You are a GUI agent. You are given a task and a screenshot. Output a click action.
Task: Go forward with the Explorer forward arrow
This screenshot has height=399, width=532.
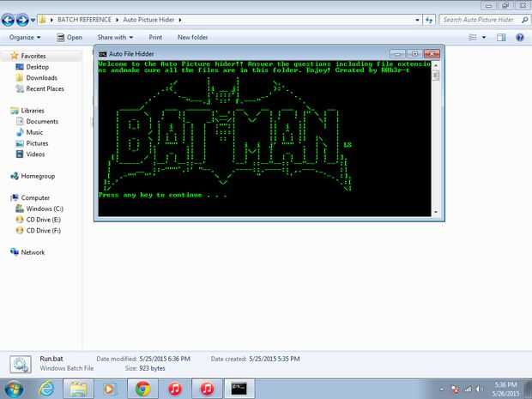(x=22, y=20)
